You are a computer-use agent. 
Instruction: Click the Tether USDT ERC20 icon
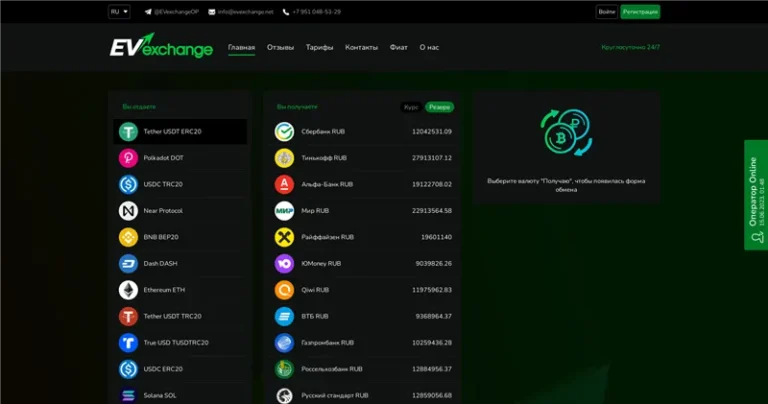pyautogui.click(x=128, y=132)
